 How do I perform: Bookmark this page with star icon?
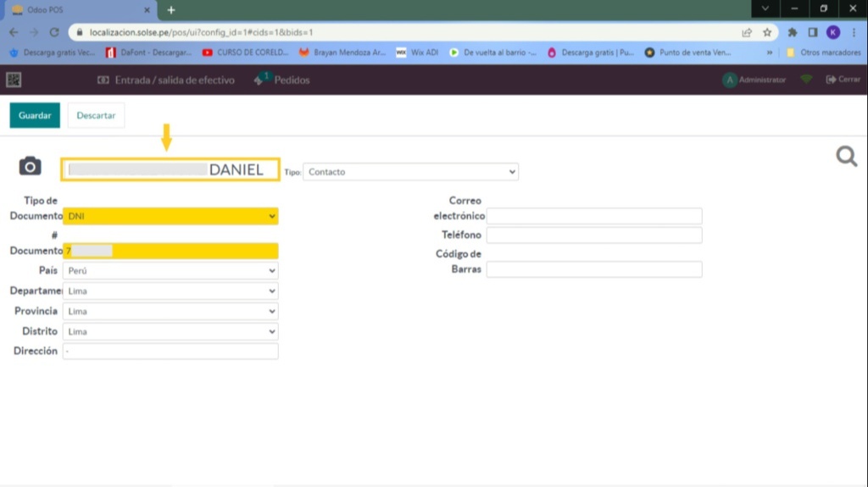pos(767,32)
